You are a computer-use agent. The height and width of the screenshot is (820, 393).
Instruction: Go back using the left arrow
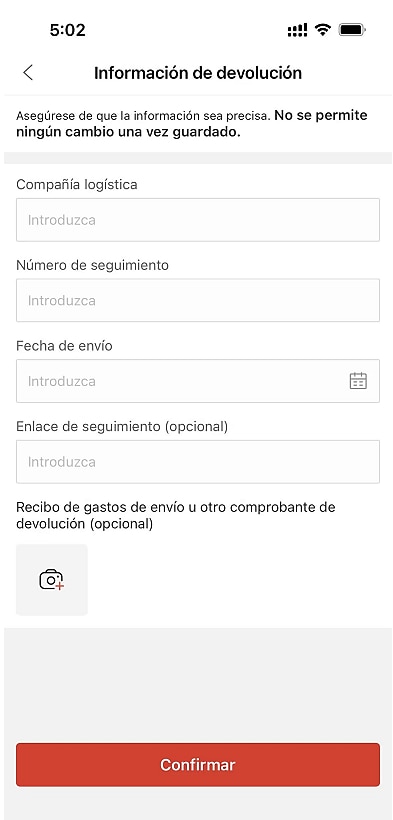(x=28, y=73)
